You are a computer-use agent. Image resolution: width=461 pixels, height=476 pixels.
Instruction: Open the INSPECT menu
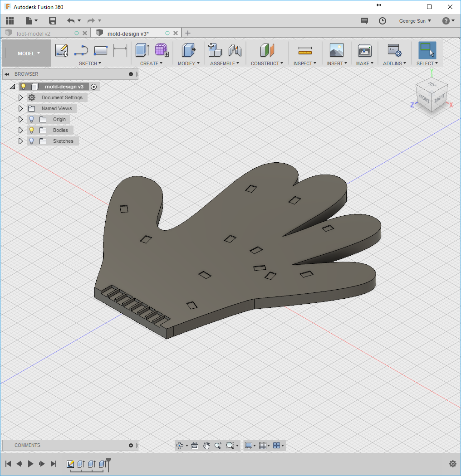coord(305,63)
